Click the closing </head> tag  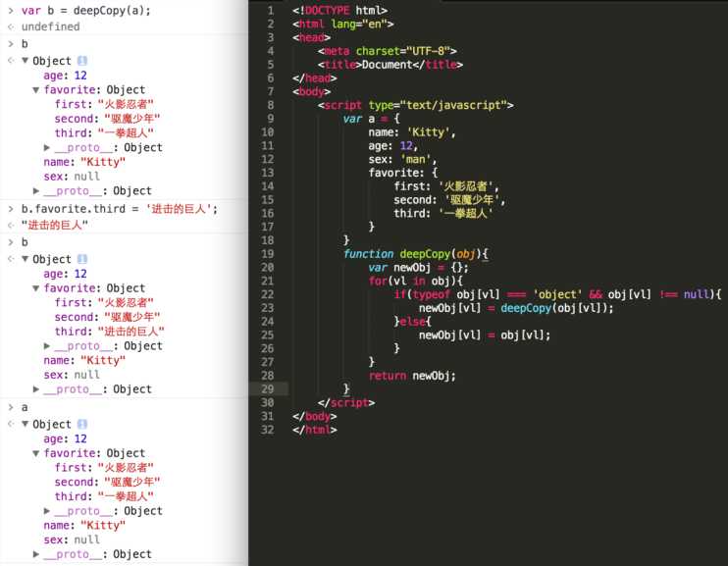click(x=315, y=78)
